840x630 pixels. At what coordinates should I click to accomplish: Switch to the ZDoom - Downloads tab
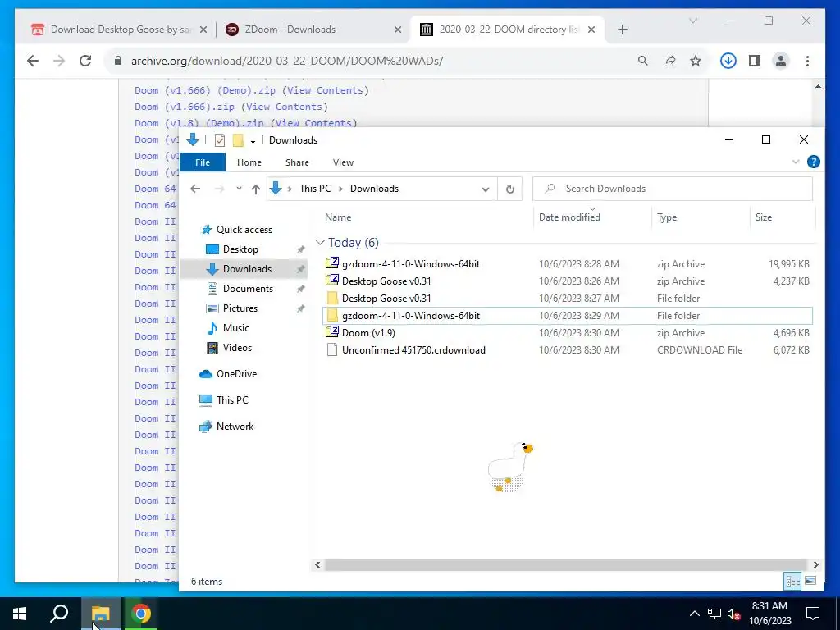point(311,30)
